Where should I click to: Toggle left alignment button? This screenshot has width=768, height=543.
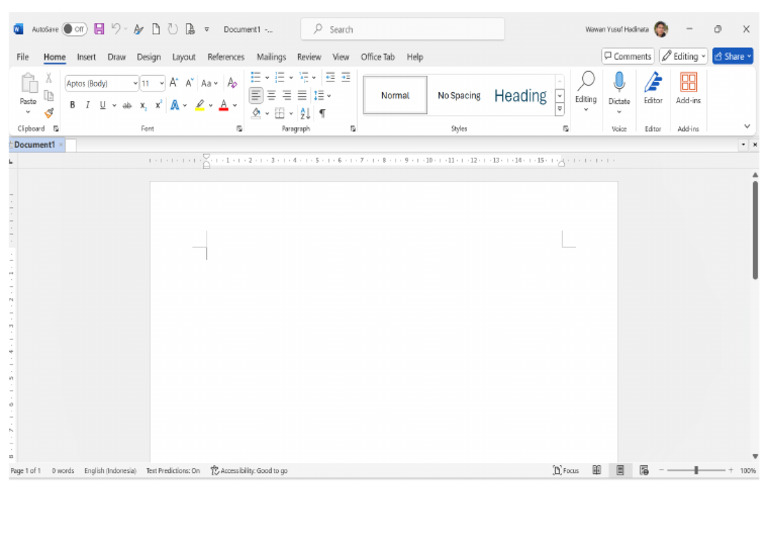pos(256,95)
